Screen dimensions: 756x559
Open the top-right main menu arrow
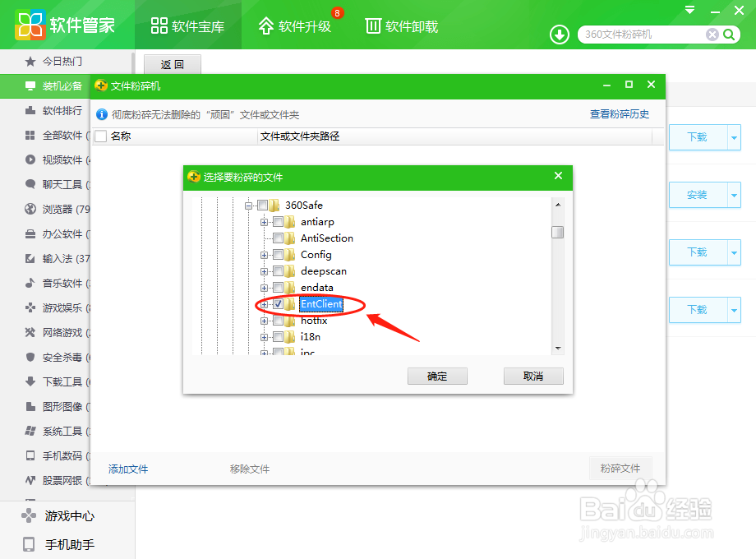(x=690, y=10)
